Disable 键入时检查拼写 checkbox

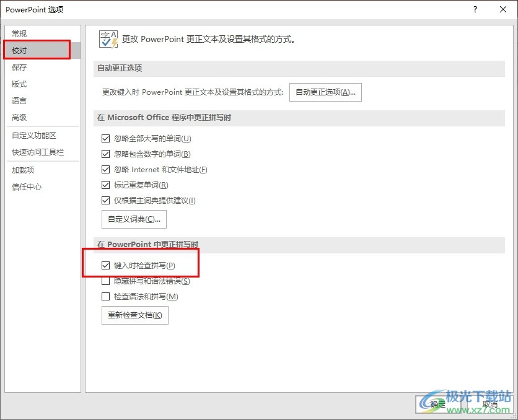pos(105,266)
